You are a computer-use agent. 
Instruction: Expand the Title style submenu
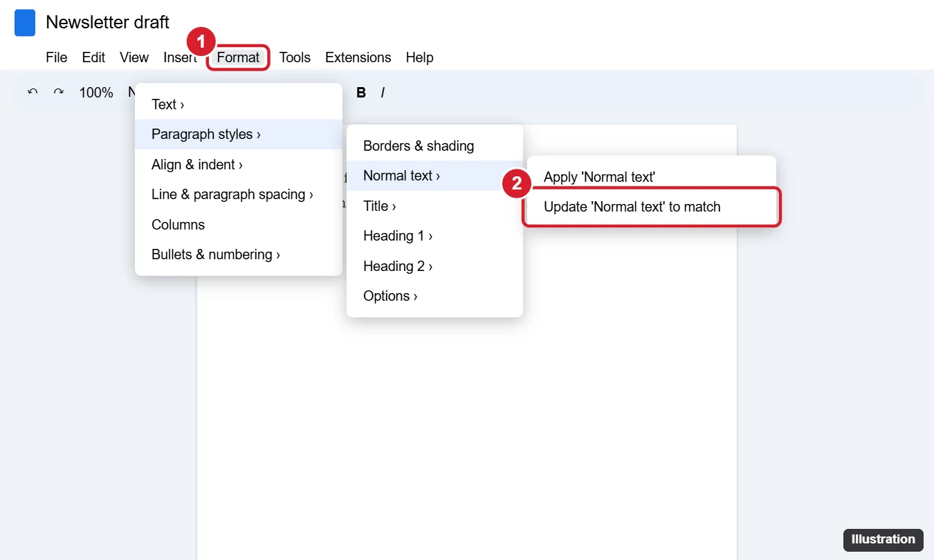pyautogui.click(x=434, y=206)
